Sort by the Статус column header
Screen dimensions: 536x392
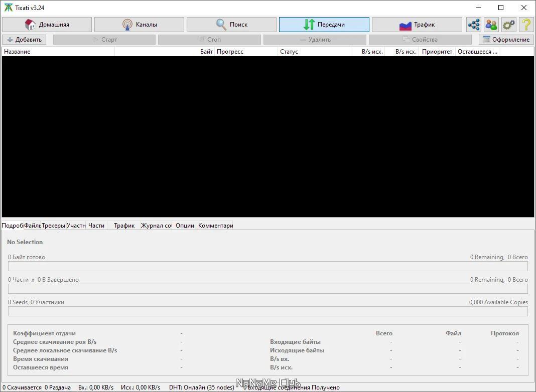coord(315,52)
